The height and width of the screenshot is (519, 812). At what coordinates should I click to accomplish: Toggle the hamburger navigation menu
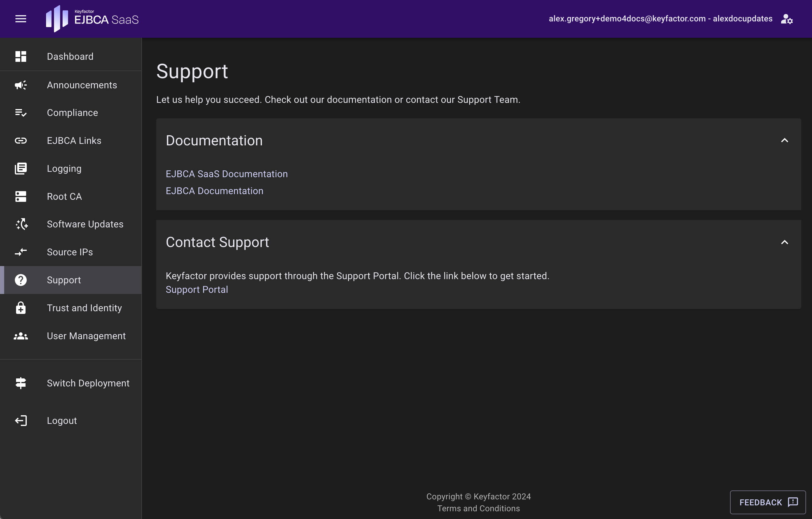(x=20, y=19)
